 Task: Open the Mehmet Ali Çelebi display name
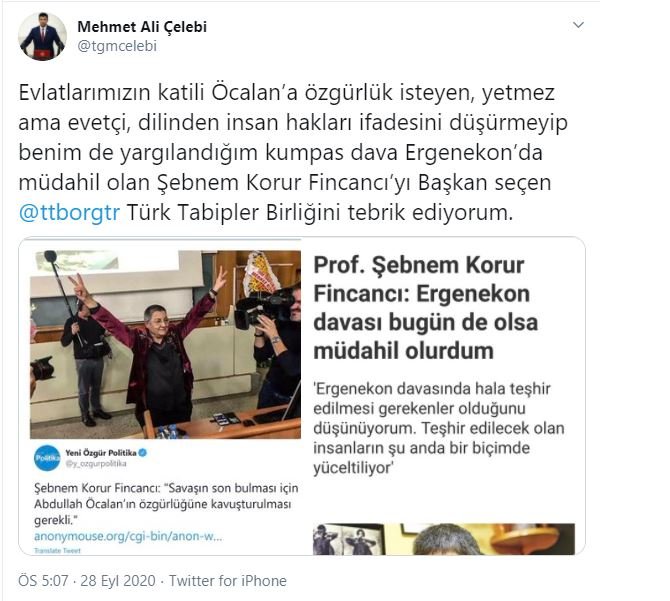click(x=142, y=26)
